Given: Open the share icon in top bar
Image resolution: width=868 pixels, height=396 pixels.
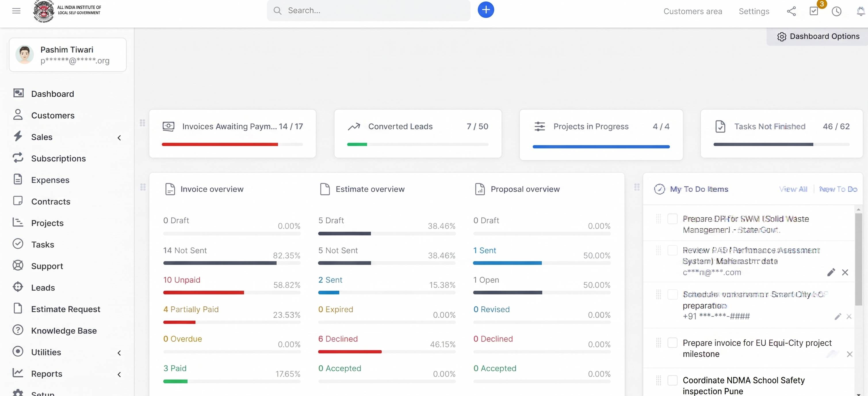Looking at the screenshot, I should [791, 11].
